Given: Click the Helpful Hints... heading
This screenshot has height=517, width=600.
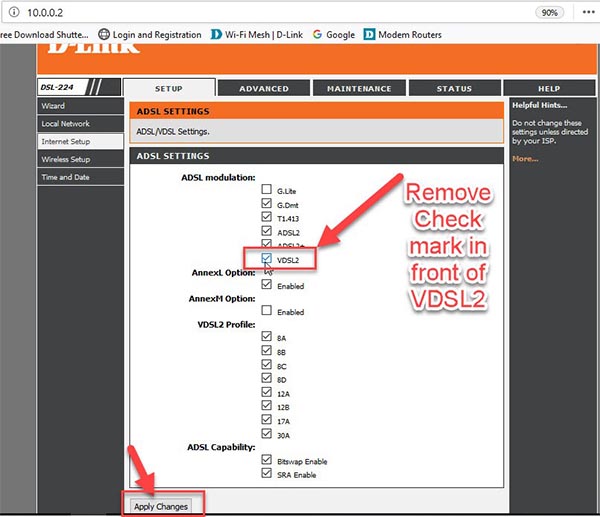Looking at the screenshot, I should coord(540,105).
